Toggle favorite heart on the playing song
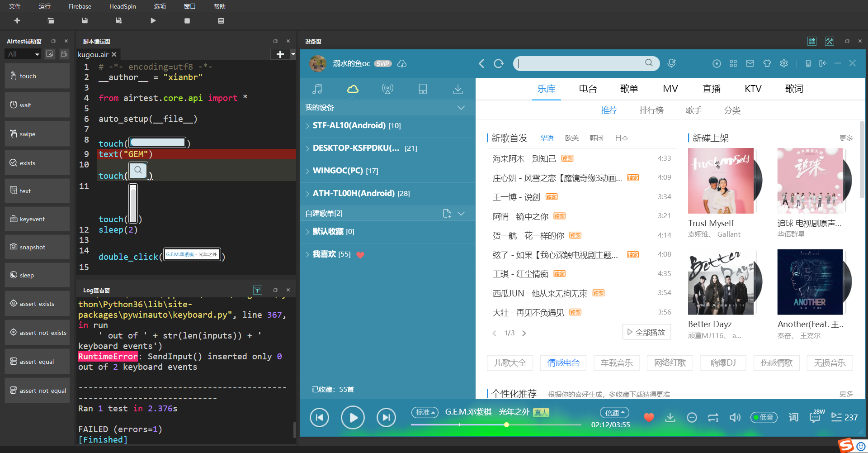The height and width of the screenshot is (453, 868). (649, 417)
